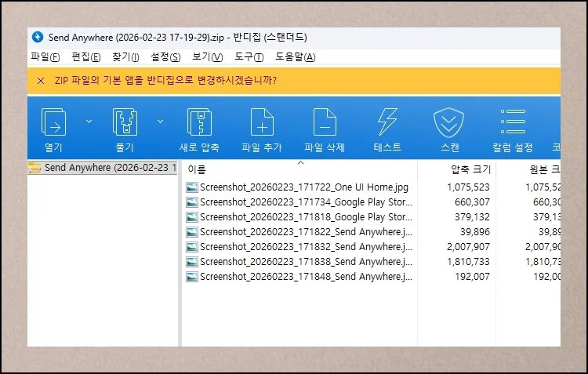Screen dimensions: 588x374
Task: Expand the dropdown arrow beside 열기
Action: 89,122
